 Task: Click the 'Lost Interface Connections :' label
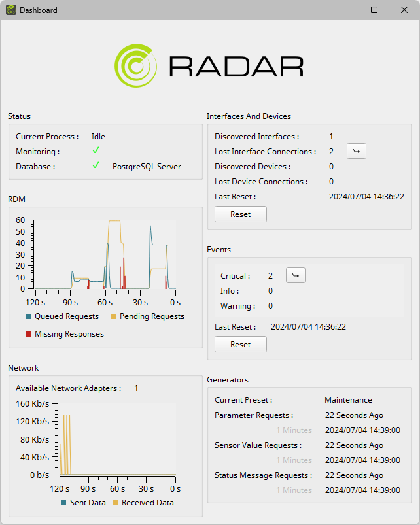(265, 152)
